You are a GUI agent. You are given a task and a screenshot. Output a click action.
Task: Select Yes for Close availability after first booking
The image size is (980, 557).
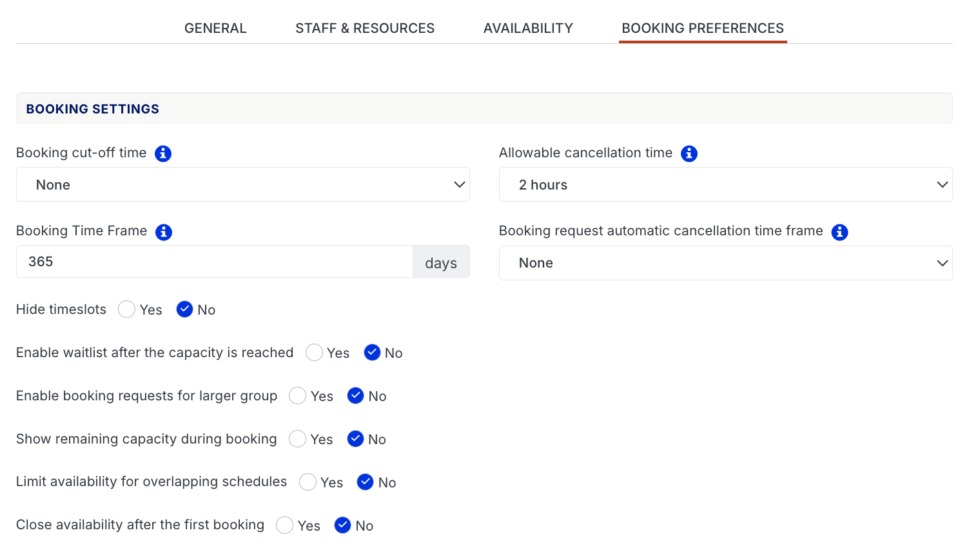click(x=285, y=525)
